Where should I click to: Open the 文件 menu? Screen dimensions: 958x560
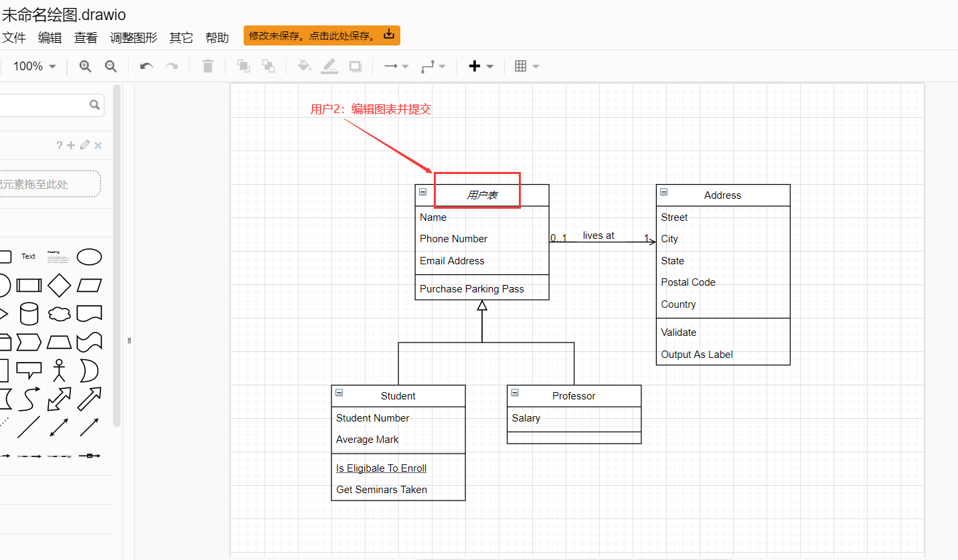pyautogui.click(x=14, y=38)
